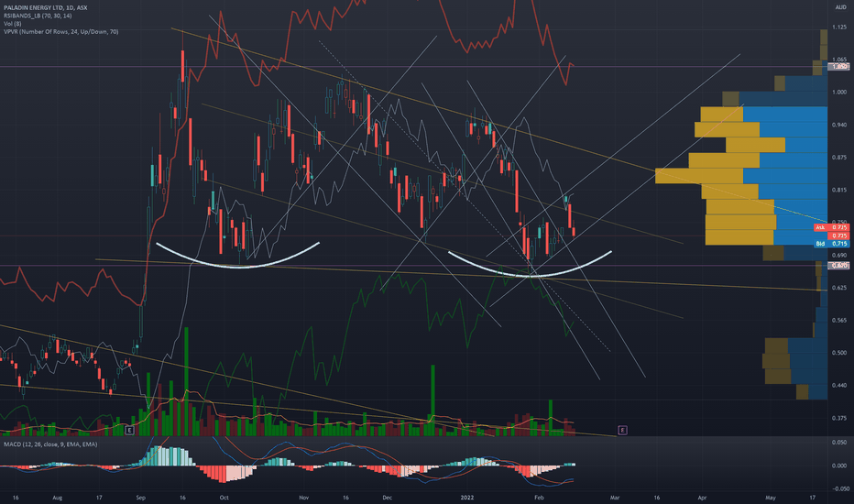
Task: Click the Aug label on time axis
Action: coord(57,498)
